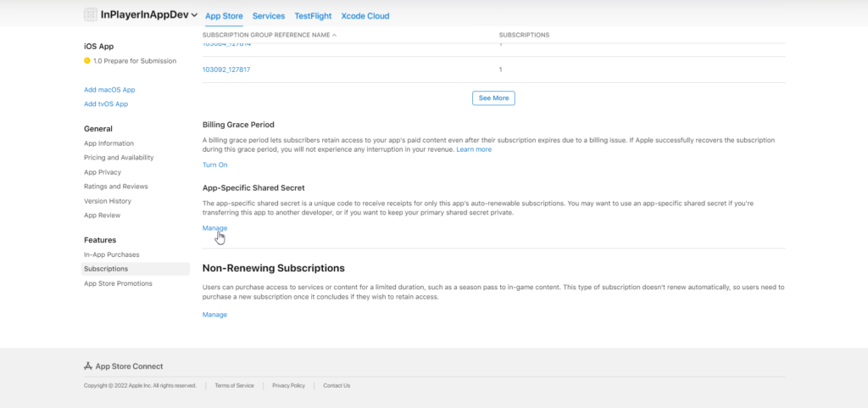The height and width of the screenshot is (408, 868).
Task: Select Subscriptions in sidebar
Action: tap(136, 269)
